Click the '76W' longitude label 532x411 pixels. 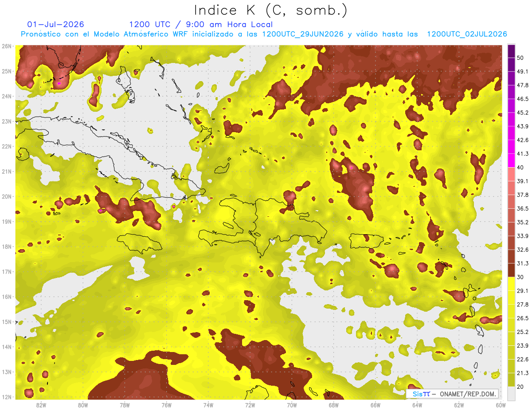[x=166, y=405]
